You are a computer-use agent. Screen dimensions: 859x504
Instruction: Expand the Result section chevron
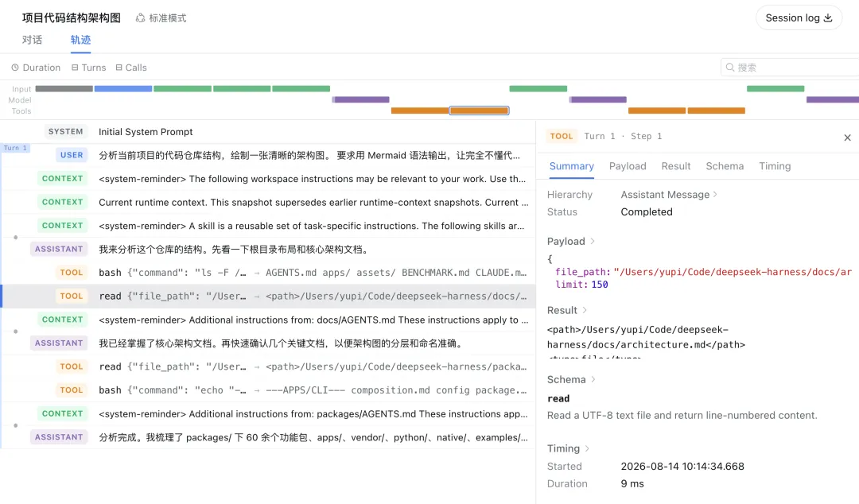tap(585, 310)
